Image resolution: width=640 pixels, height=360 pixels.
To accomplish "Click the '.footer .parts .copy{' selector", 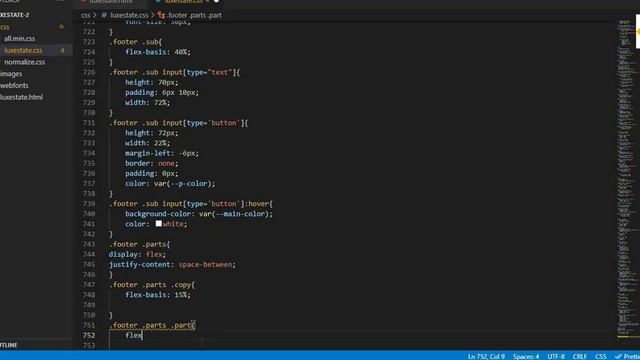I will click(x=152, y=285).
